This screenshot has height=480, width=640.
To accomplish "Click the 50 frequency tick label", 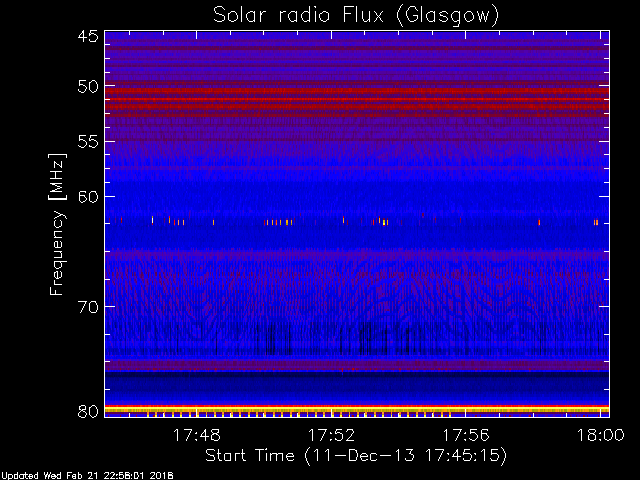I will pos(88,87).
